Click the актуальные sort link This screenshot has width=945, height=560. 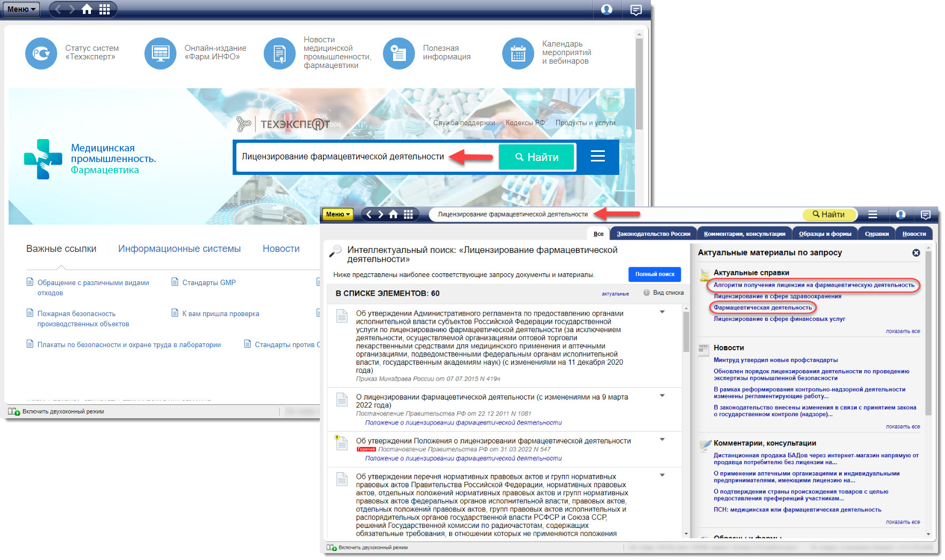[x=615, y=294]
